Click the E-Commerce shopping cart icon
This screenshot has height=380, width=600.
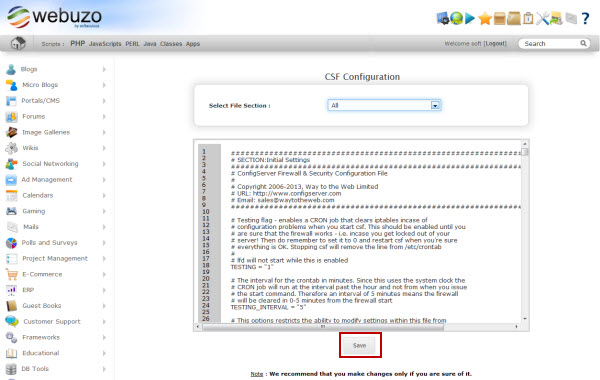coord(11,274)
